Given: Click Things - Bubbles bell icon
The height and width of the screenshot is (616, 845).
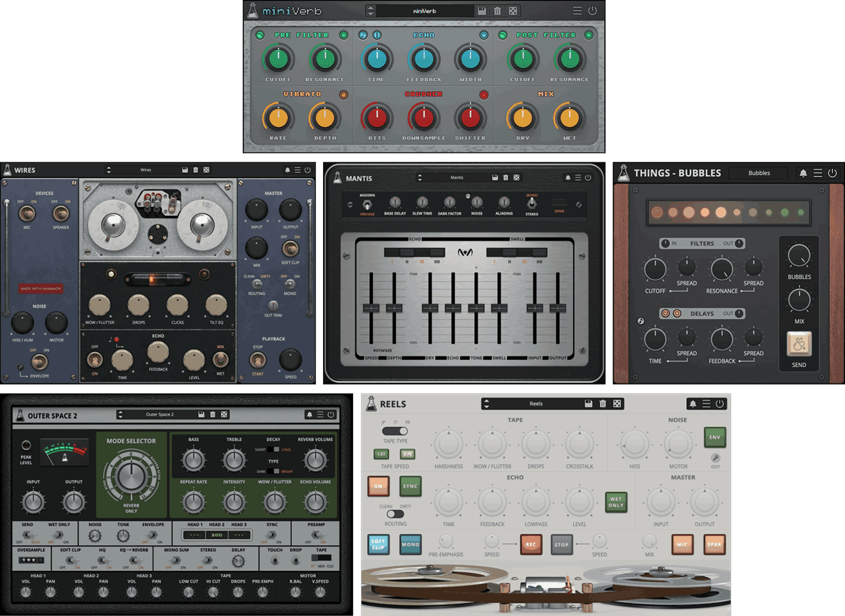Looking at the screenshot, I should pyautogui.click(x=803, y=173).
